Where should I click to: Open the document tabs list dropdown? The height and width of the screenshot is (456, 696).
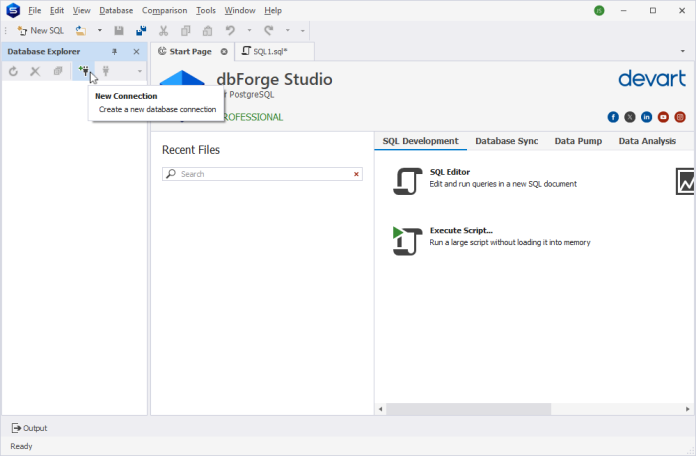[x=683, y=51]
